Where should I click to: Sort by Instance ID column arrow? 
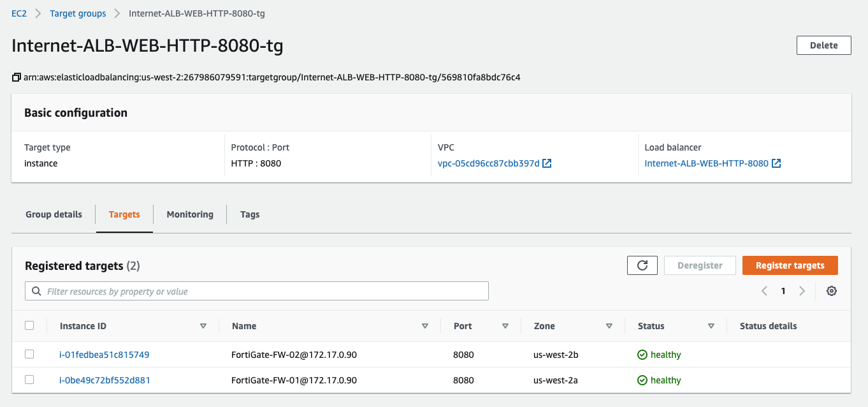click(x=203, y=326)
